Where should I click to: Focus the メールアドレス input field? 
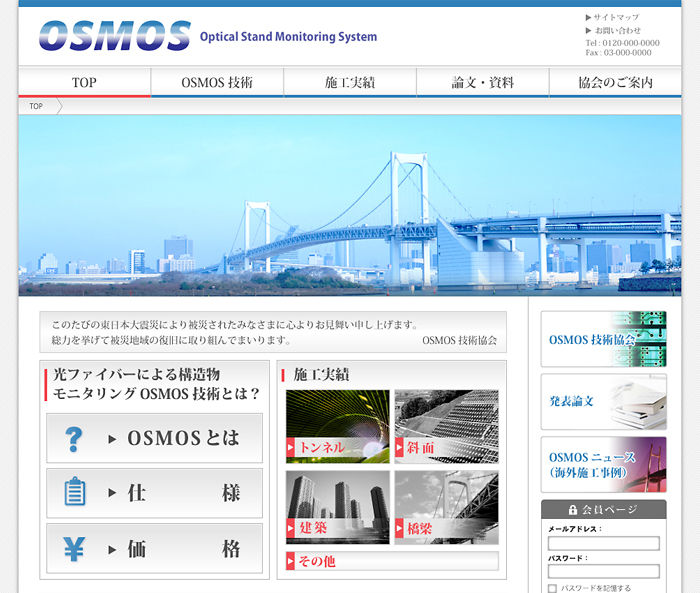tap(604, 543)
